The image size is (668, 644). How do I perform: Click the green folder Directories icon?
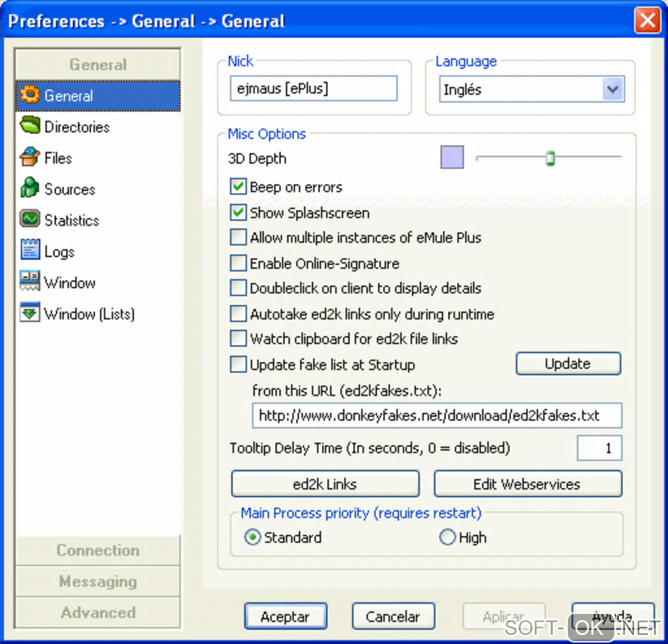click(x=30, y=126)
